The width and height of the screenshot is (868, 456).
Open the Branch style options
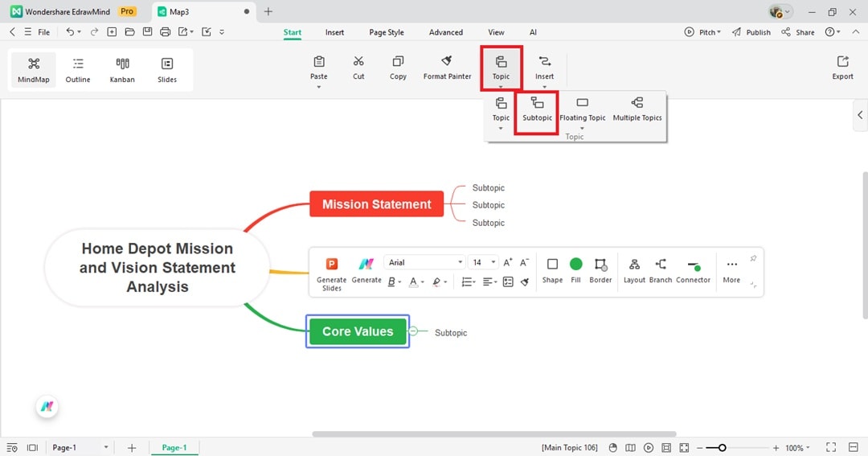click(x=661, y=270)
